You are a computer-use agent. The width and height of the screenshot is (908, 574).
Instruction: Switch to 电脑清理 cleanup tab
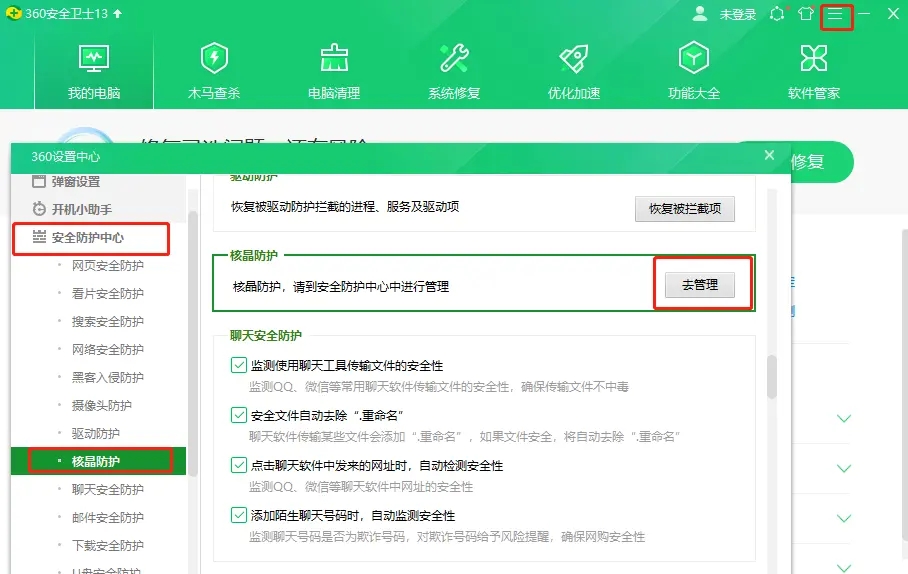point(334,72)
